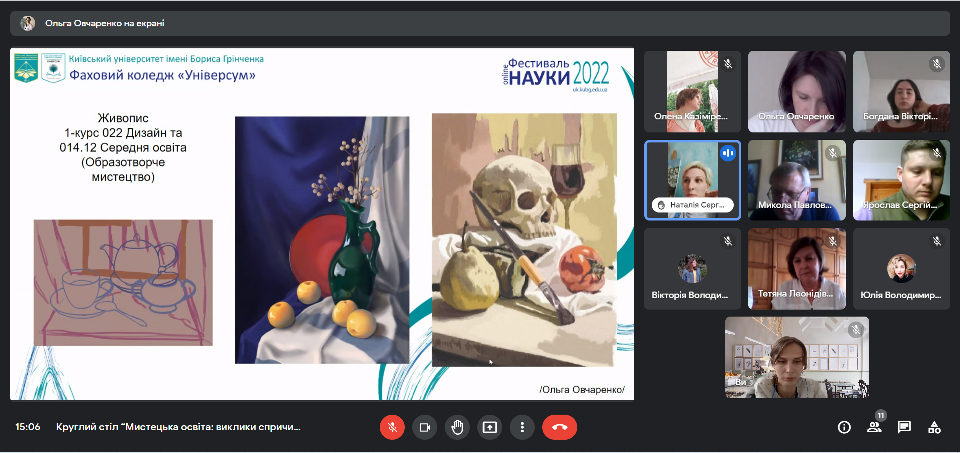The width and height of the screenshot is (960, 453).
Task: Select Юлія Володимир participant tile
Action: pos(901,269)
